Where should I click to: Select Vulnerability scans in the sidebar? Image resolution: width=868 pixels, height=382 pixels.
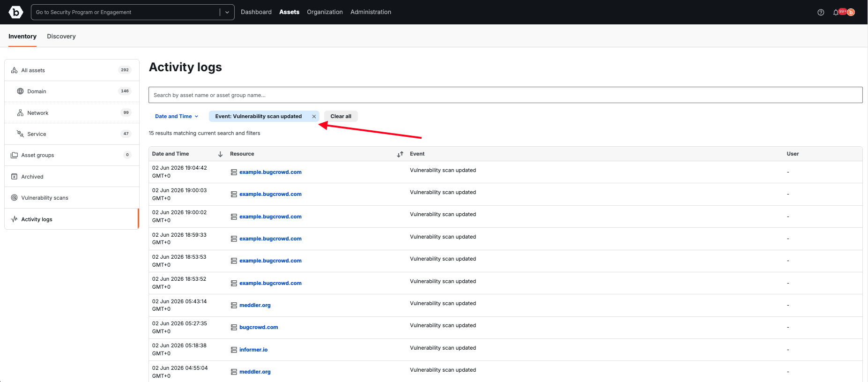[x=72, y=198]
